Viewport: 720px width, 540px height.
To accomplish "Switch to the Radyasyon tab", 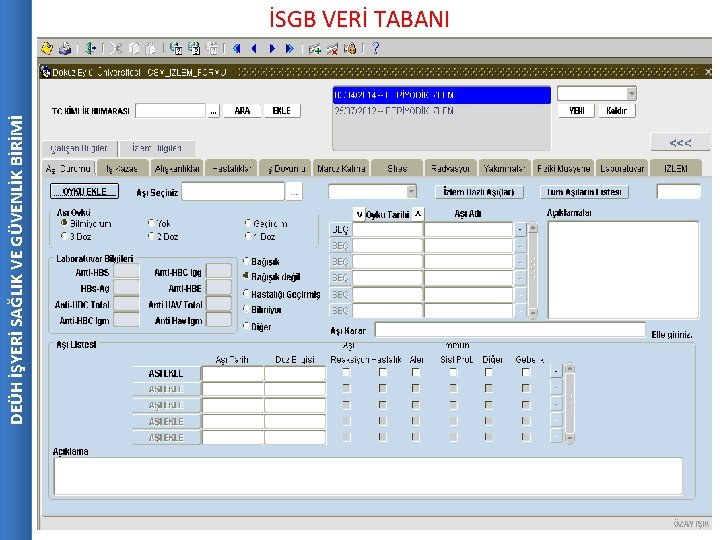I will (x=450, y=169).
